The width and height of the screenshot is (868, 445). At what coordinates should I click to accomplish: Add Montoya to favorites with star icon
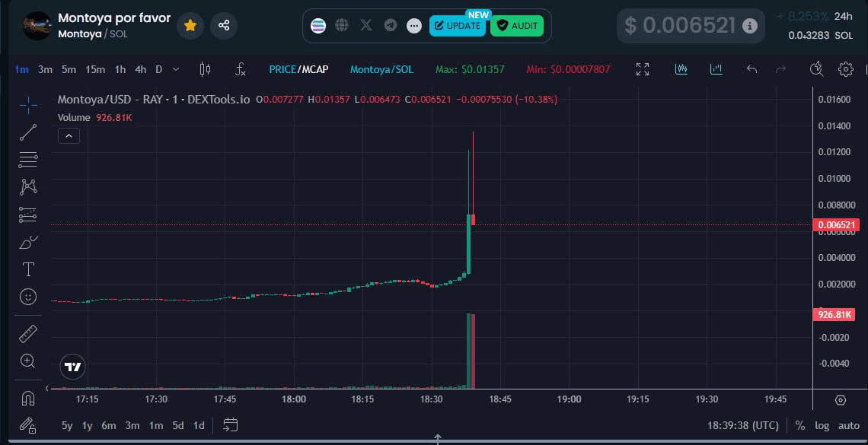[x=190, y=25]
